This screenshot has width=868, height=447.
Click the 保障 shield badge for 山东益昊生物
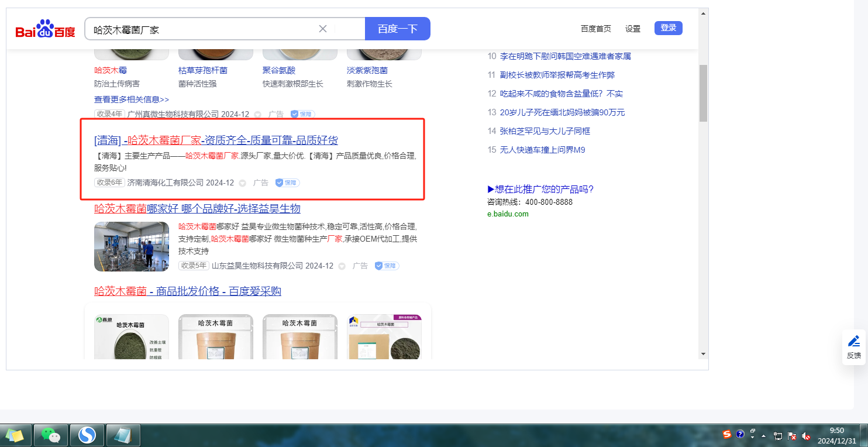[x=387, y=266]
